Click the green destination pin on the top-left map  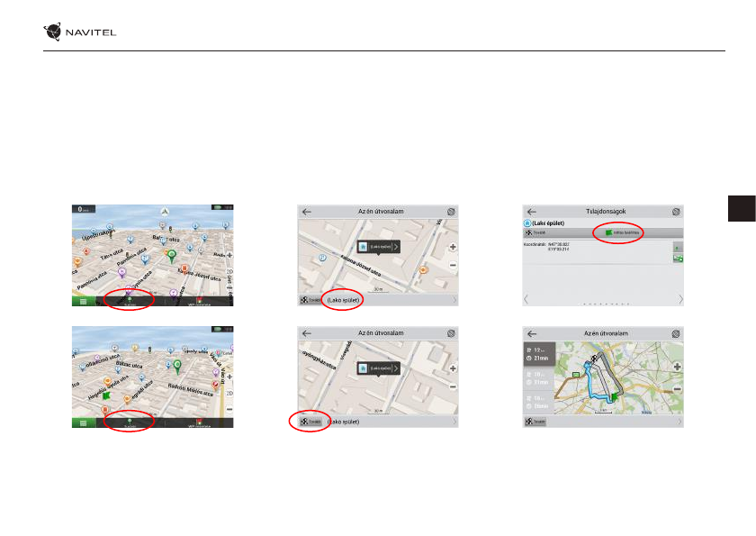coord(172,257)
